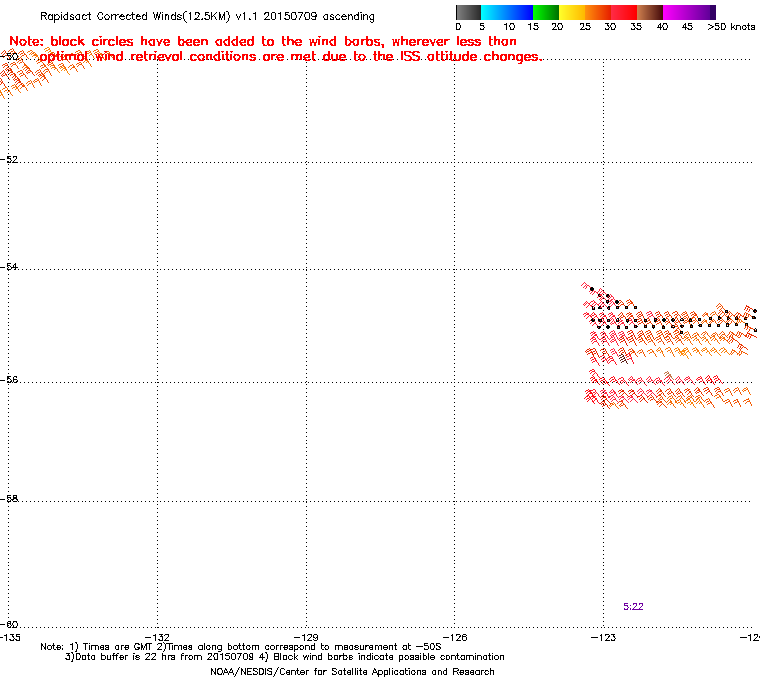This screenshot has width=760, height=688.
Task: Click the magenta-purple 40–50 knots color segment
Action: [689, 12]
